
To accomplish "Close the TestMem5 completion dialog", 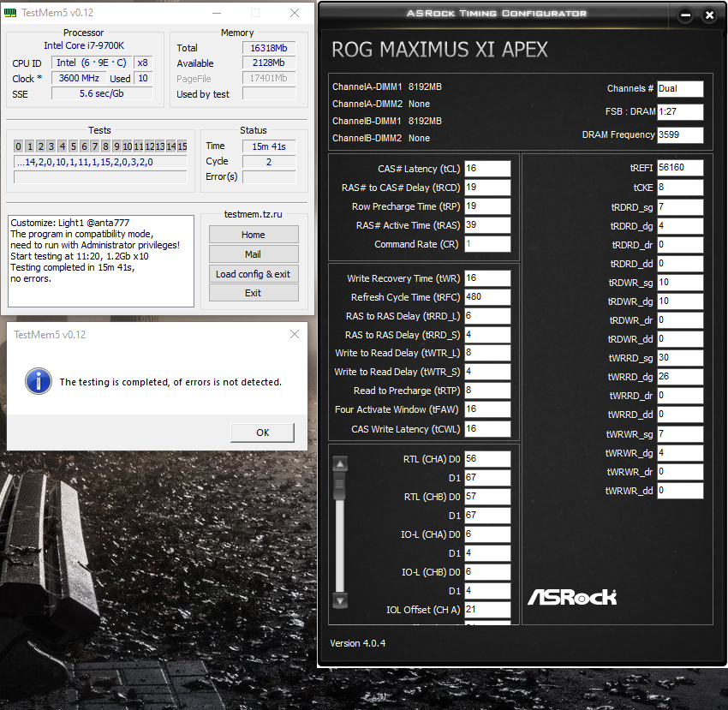I will (x=295, y=334).
